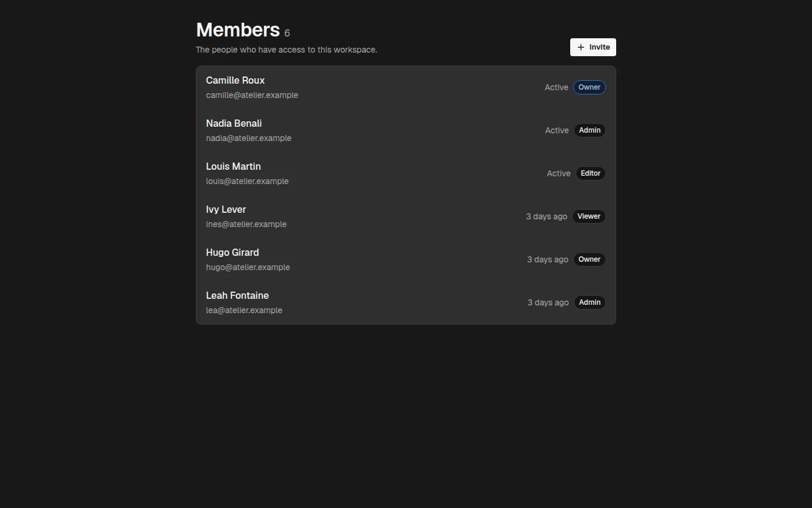Click Leah Fontaine's Admin role badge

590,302
